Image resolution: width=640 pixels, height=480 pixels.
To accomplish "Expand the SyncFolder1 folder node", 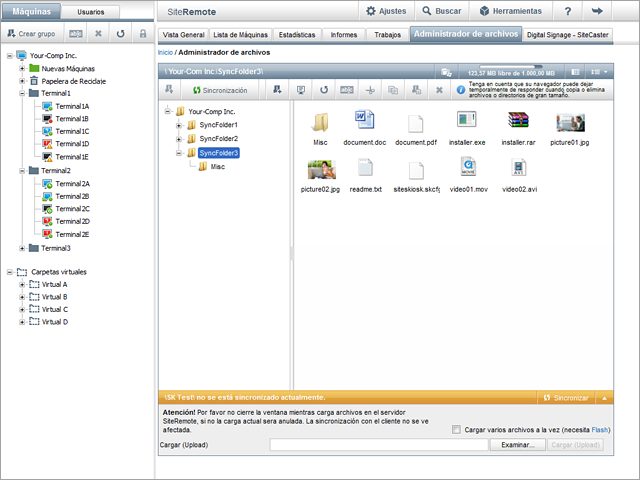I will tap(179, 125).
